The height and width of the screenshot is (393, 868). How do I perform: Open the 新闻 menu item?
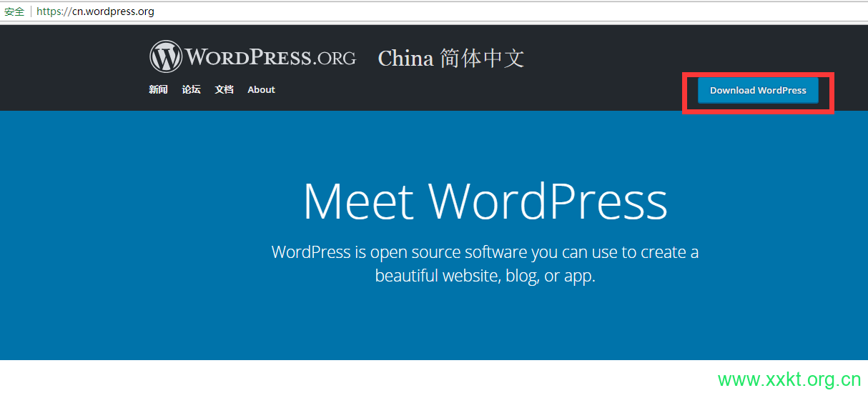pyautogui.click(x=158, y=90)
